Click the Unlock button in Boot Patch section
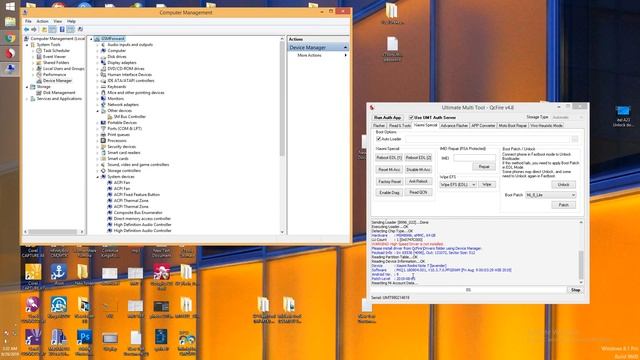 click(x=563, y=185)
